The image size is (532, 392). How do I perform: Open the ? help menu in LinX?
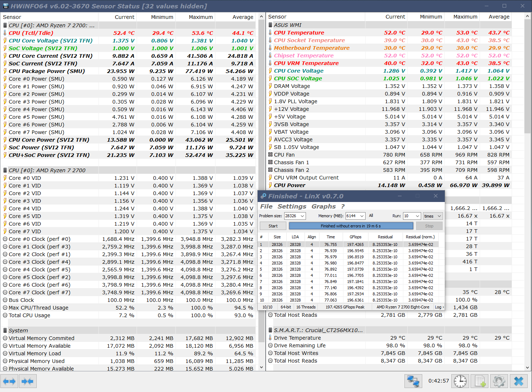(343, 206)
